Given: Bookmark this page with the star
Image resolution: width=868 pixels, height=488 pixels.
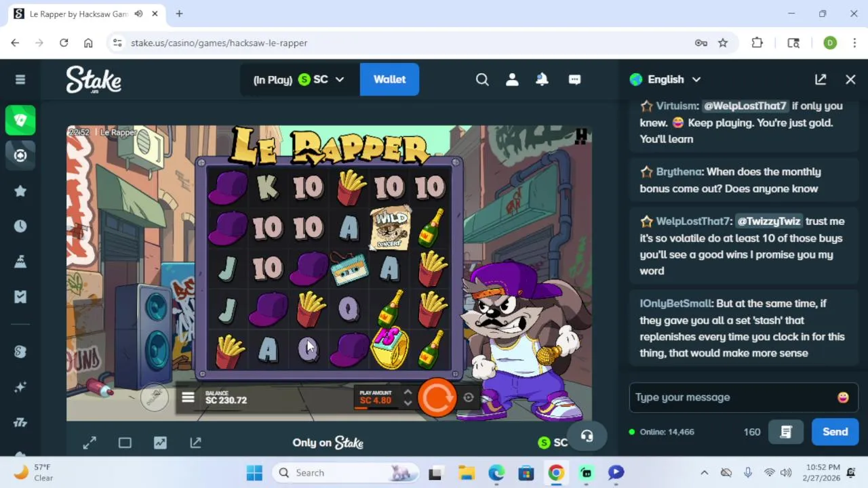Looking at the screenshot, I should point(723,43).
